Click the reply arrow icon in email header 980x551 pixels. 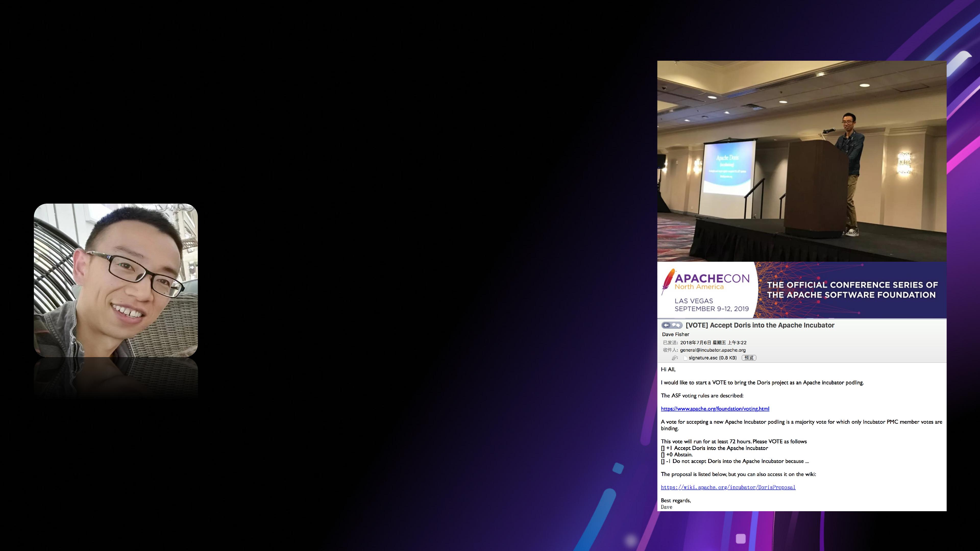[666, 325]
